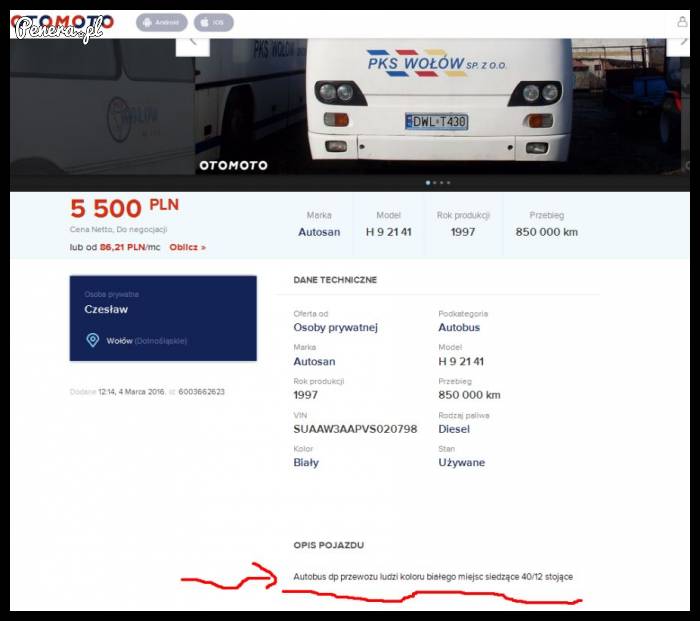This screenshot has width=700, height=621.
Task: Open the user account icon
Action: [682, 21]
